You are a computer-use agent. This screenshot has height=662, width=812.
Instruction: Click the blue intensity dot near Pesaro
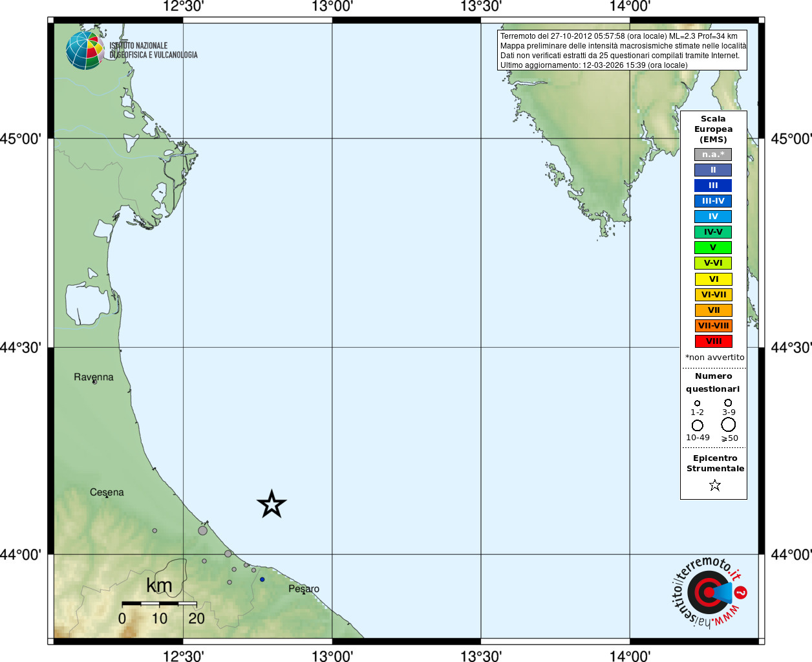(x=262, y=579)
